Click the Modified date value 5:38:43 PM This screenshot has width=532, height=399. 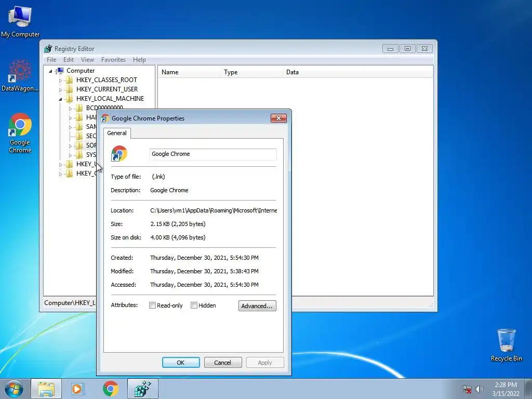point(204,271)
